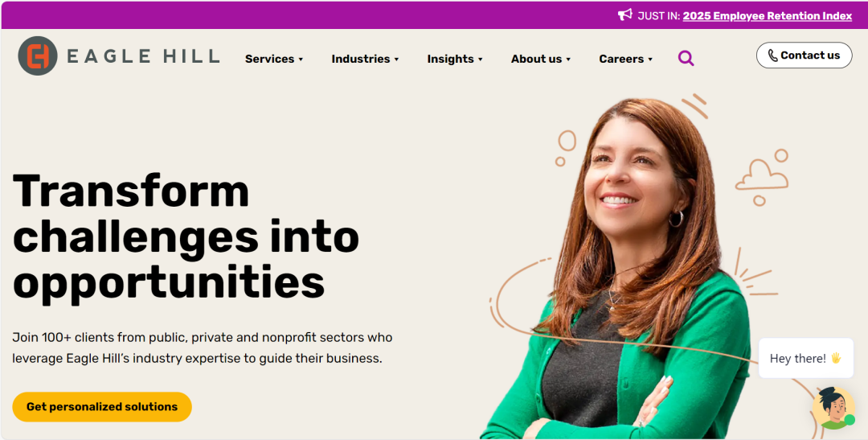Open the magenta search magnifier icon
This screenshot has width=868, height=440.
click(686, 58)
